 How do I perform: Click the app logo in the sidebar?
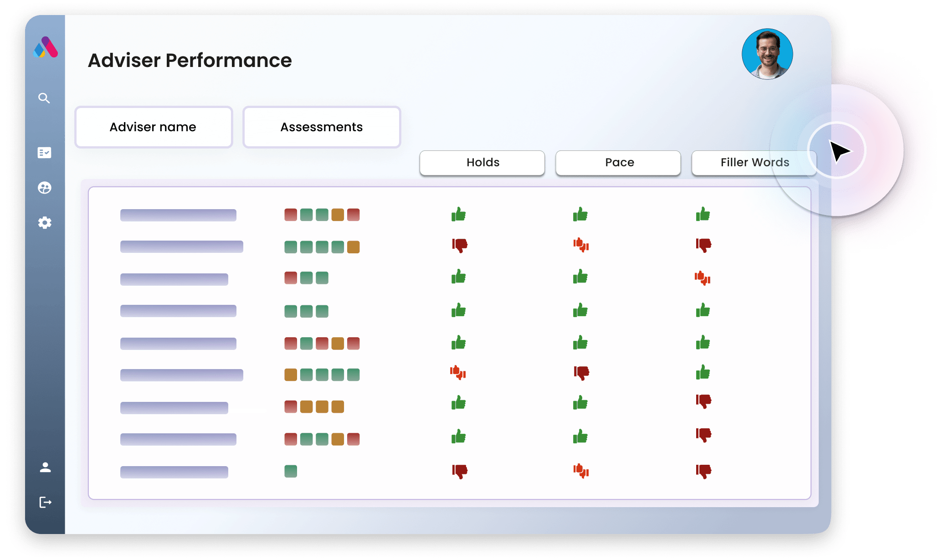coord(46,47)
